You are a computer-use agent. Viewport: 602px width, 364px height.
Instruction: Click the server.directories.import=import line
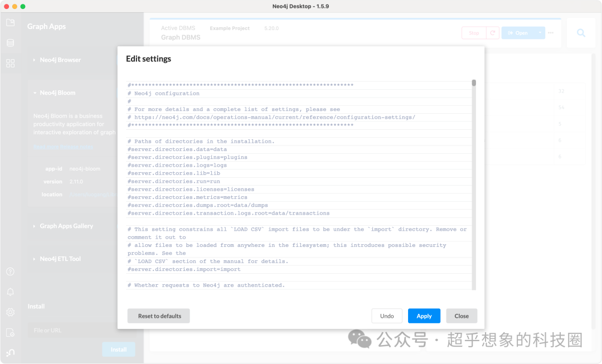coord(185,270)
